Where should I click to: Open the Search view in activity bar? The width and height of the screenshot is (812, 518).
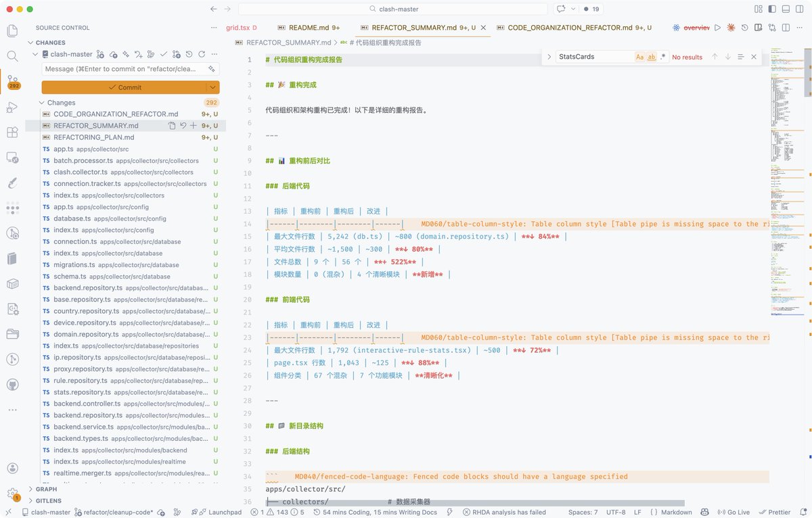pos(12,56)
